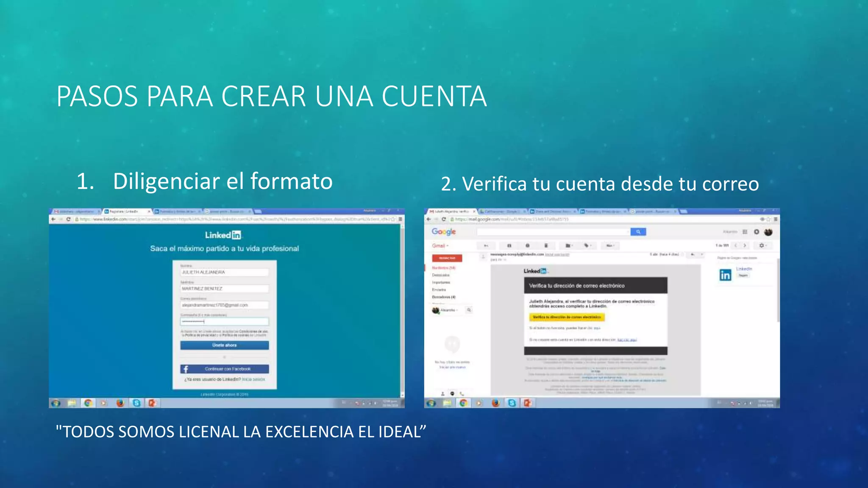Click Continuar con Facebook button

(225, 369)
